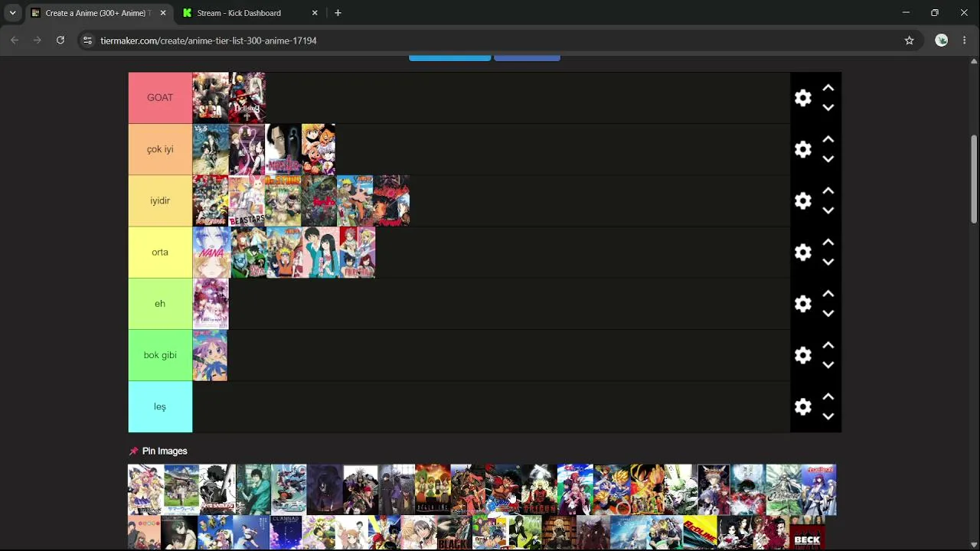The image size is (980, 551).
Task: Open settings gear for iyidir tier
Action: point(802,201)
